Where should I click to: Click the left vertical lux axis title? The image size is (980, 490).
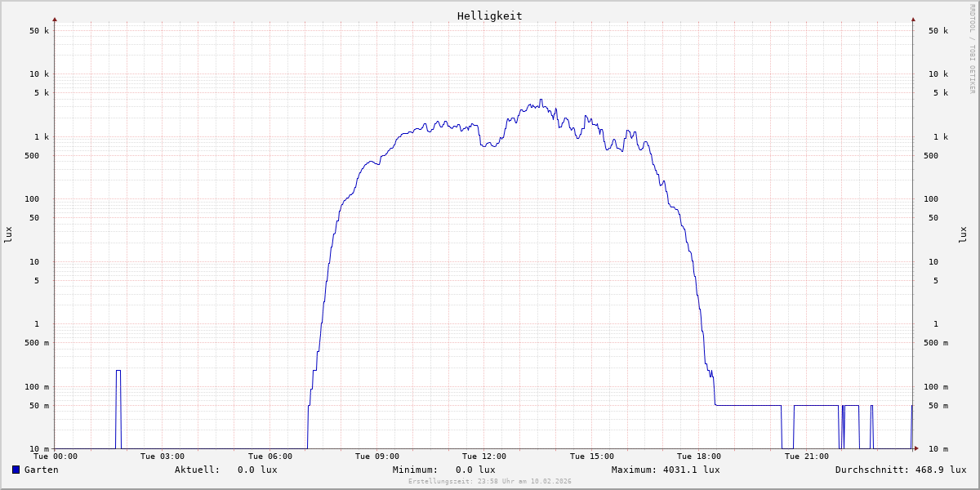(x=8, y=234)
